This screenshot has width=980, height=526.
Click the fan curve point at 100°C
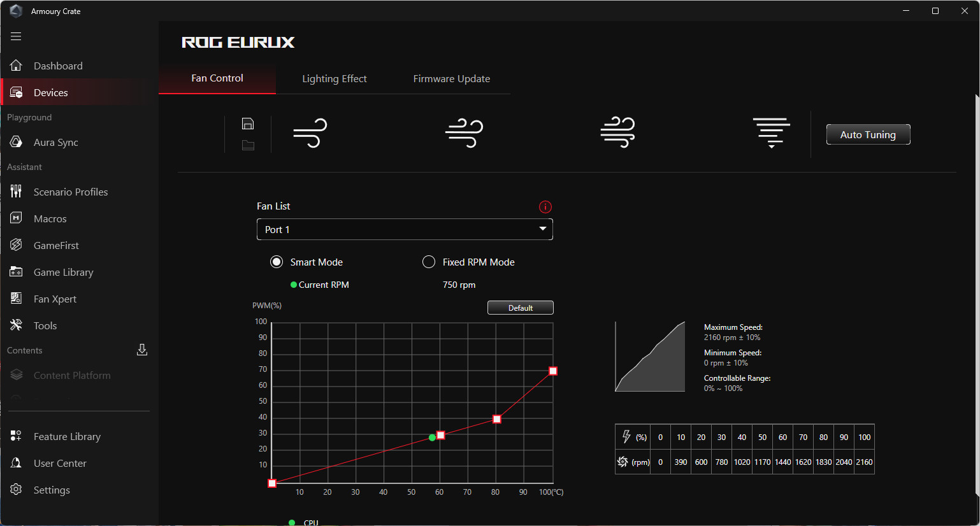pos(553,371)
